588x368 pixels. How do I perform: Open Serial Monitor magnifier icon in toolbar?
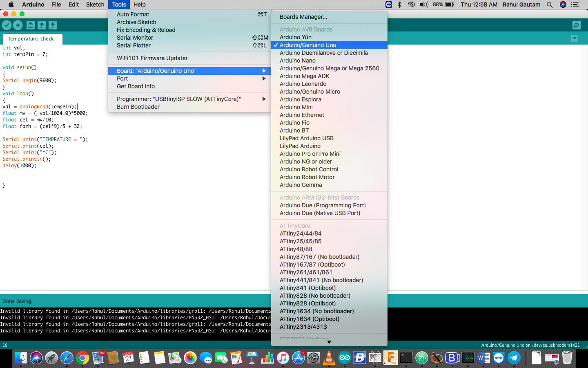(577, 25)
